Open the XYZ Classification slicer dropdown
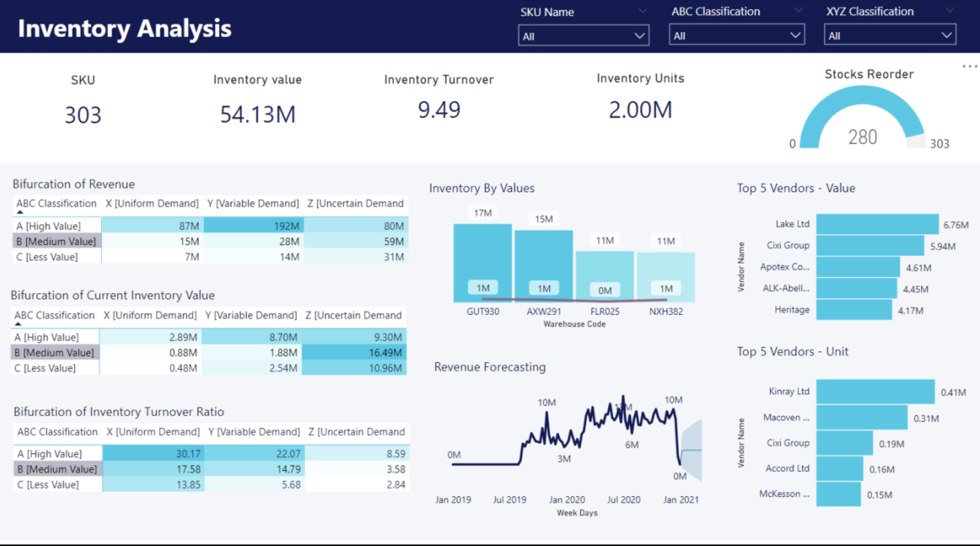This screenshot has height=546, width=980. (890, 35)
